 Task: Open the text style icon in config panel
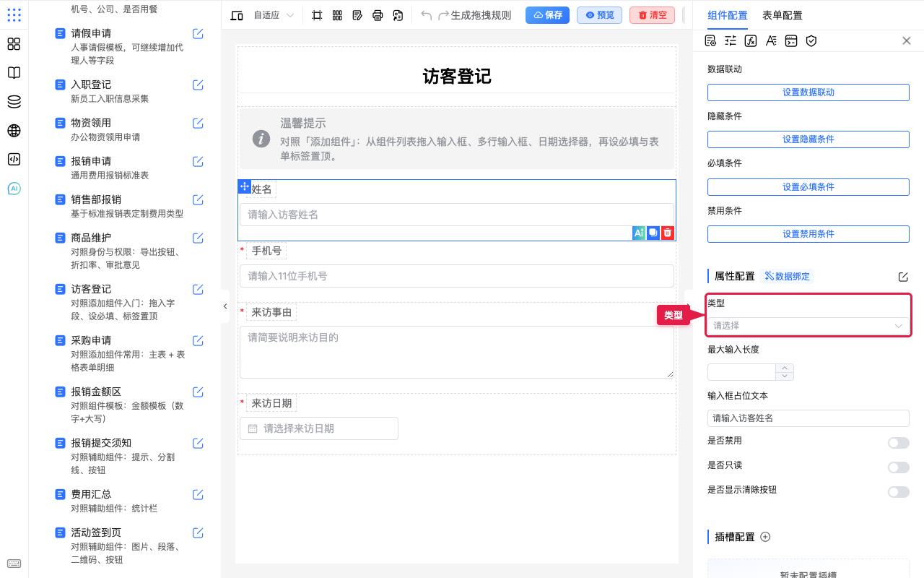tap(771, 40)
